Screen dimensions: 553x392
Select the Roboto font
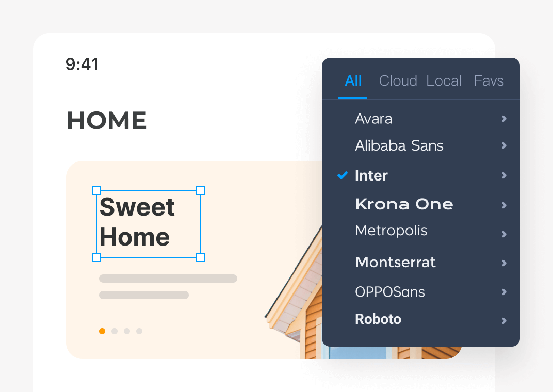tap(378, 319)
